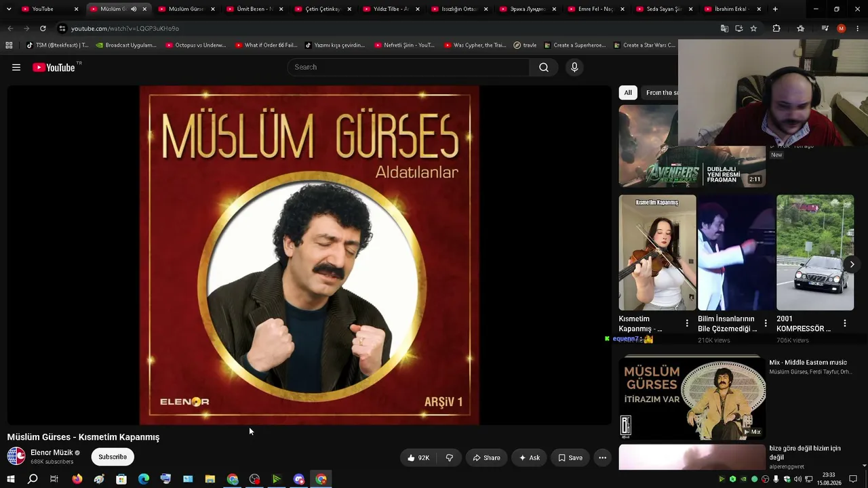Start voice search with the microphone
The width and height of the screenshot is (868, 488).
[574, 67]
